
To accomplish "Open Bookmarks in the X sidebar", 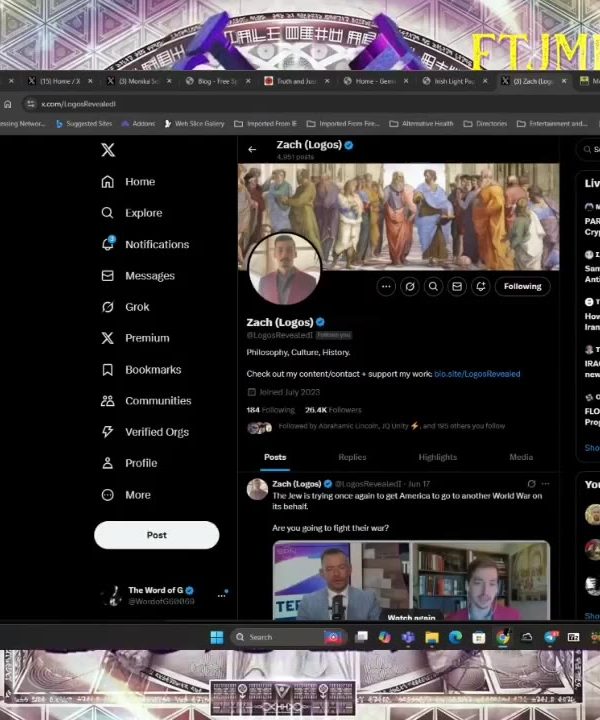I will [141, 370].
